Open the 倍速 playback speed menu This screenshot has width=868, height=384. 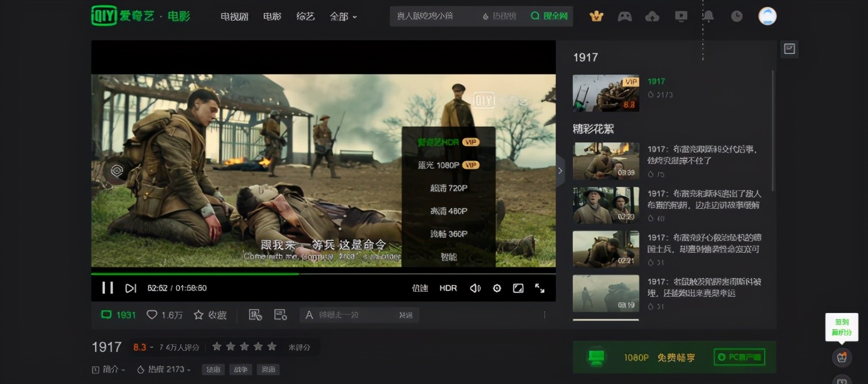click(420, 288)
